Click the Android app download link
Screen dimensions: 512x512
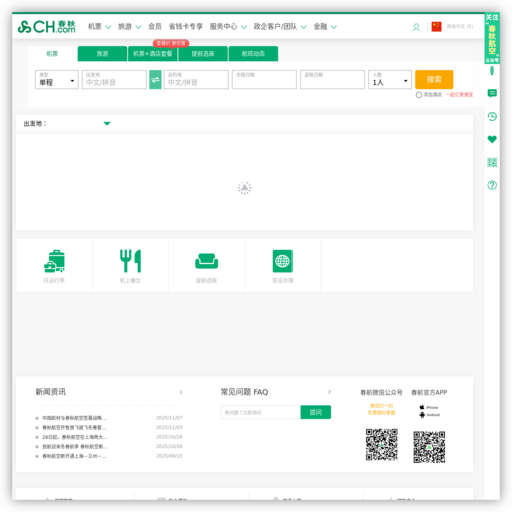click(430, 415)
